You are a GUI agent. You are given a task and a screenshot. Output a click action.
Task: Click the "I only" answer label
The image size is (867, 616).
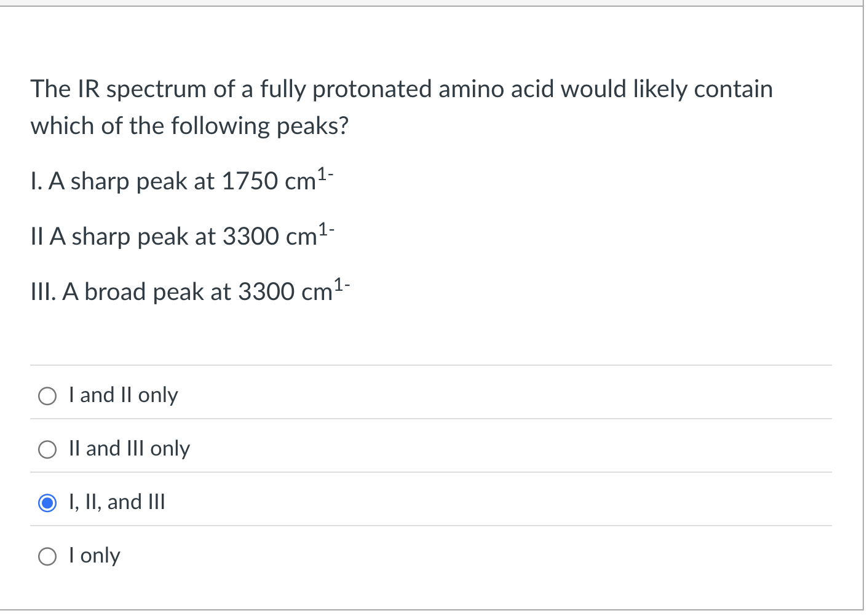tap(94, 556)
